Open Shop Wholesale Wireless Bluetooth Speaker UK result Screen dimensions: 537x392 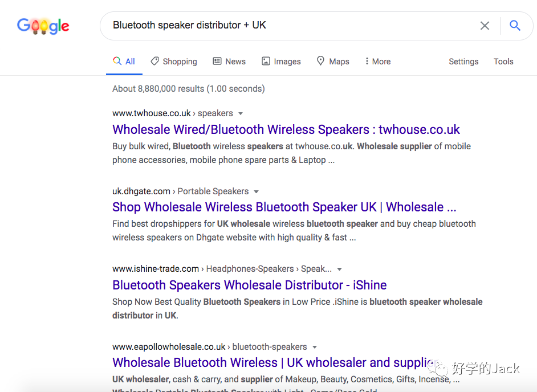tap(284, 207)
